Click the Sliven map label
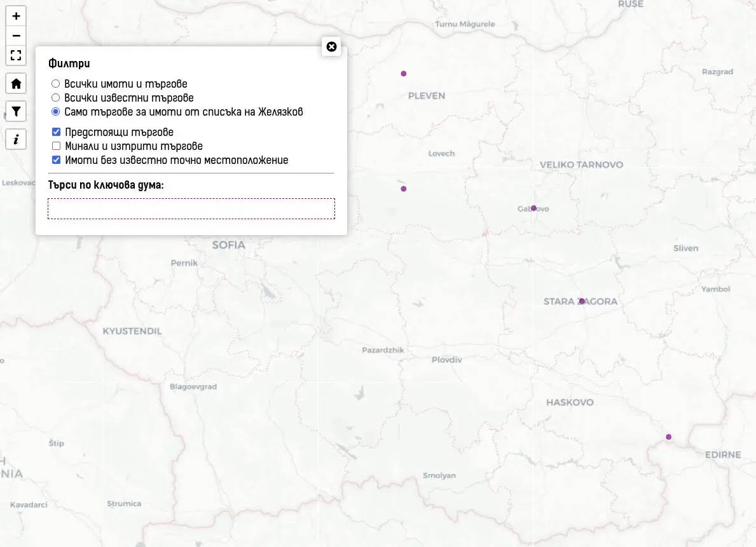The image size is (756, 547). pyautogui.click(x=685, y=248)
